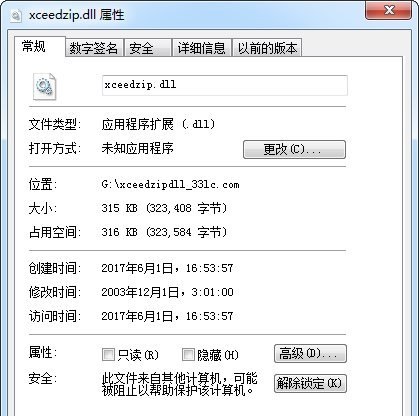
Task: Click the 更改(C)... button
Action: tap(294, 149)
